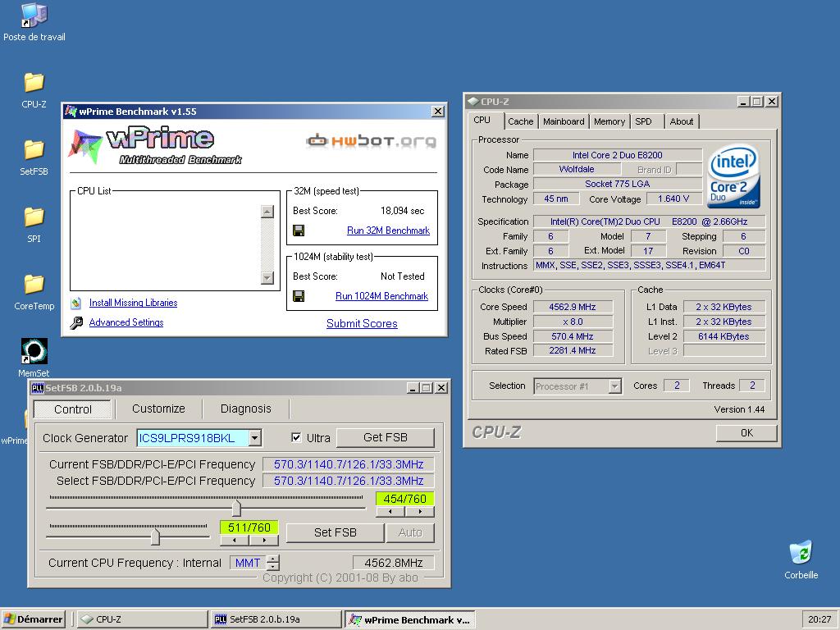This screenshot has height=630, width=840.
Task: Click Install Missing Libraries link
Action: pyautogui.click(x=133, y=303)
